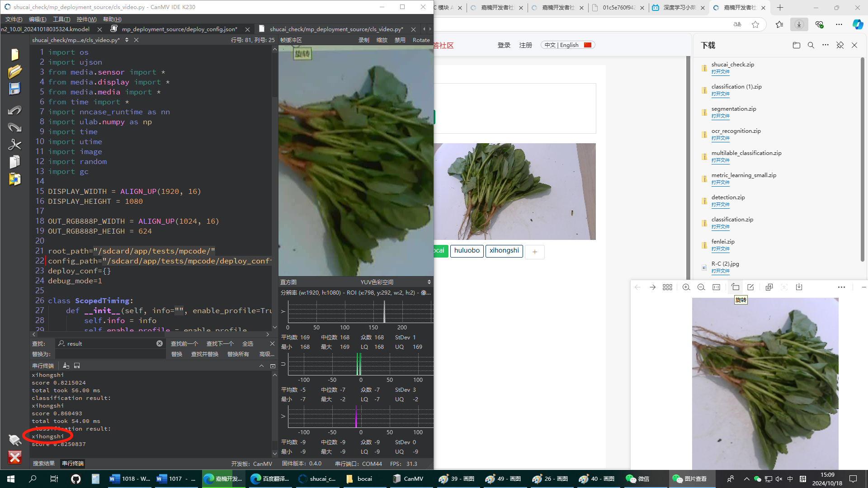Switch to the 串行终端 tab
The width and height of the screenshot is (868, 488).
point(74,464)
